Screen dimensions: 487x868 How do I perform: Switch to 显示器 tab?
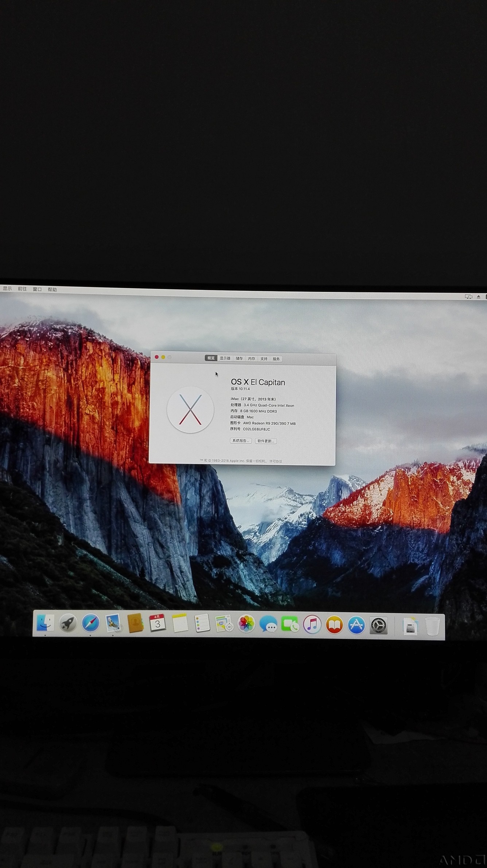click(225, 358)
